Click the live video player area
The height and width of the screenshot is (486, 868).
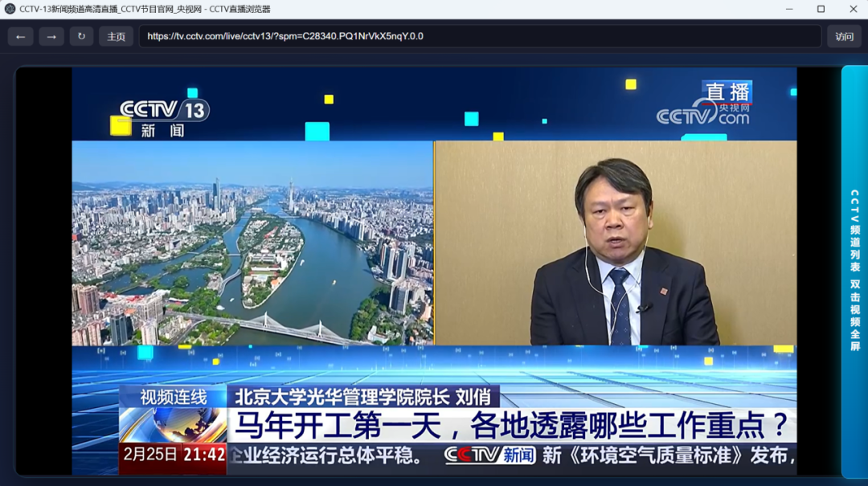(428, 272)
